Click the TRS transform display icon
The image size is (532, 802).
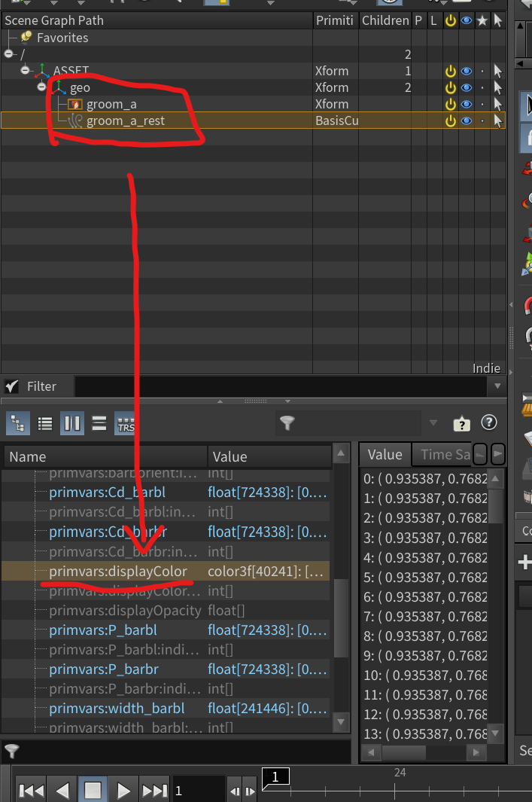(x=126, y=423)
